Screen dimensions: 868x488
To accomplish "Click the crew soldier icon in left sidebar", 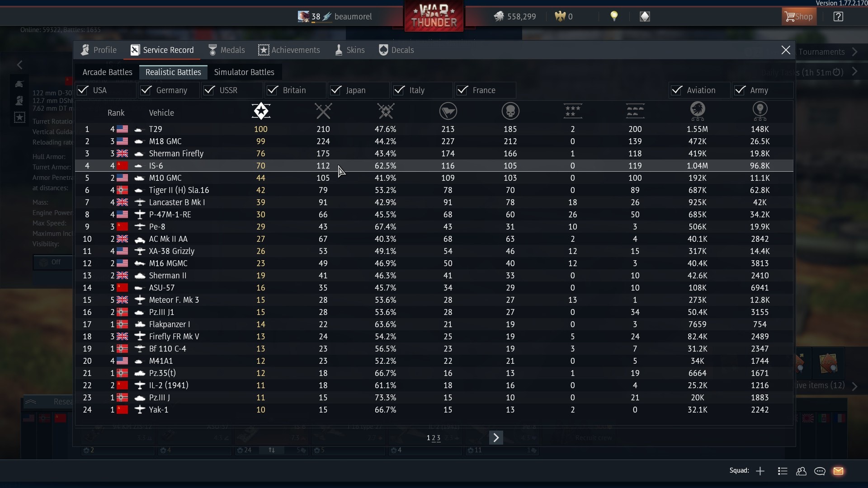I will (x=19, y=100).
